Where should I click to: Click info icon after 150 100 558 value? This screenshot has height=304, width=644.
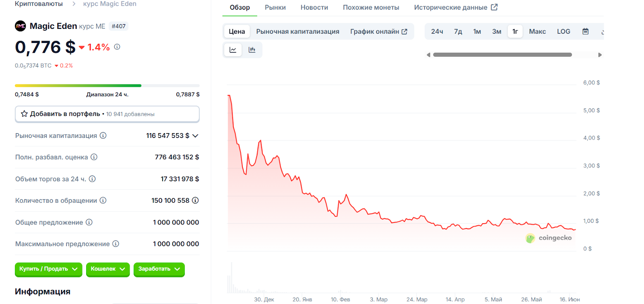(x=195, y=200)
